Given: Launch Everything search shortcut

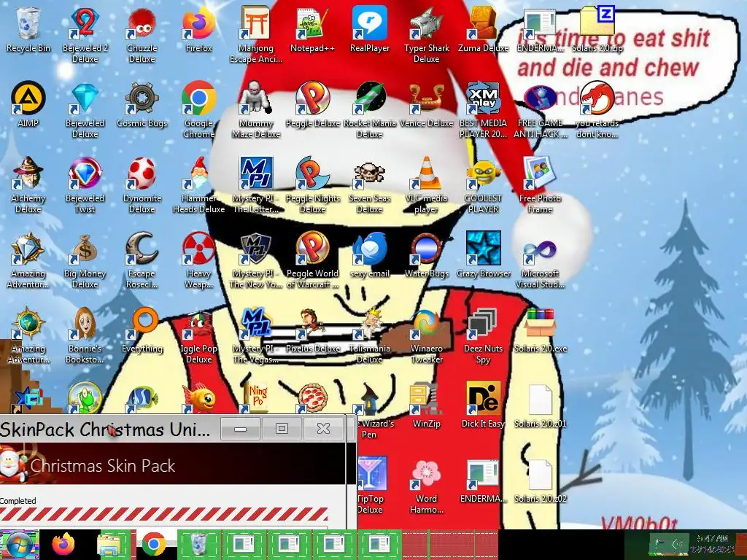Looking at the screenshot, I should click(x=142, y=330).
